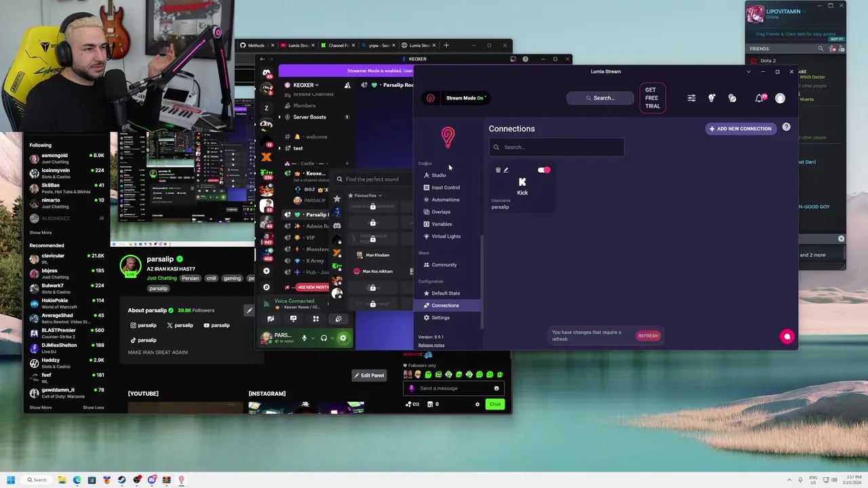This screenshot has width=868, height=488.
Task: Open the Connections help question mark
Action: pos(787,127)
